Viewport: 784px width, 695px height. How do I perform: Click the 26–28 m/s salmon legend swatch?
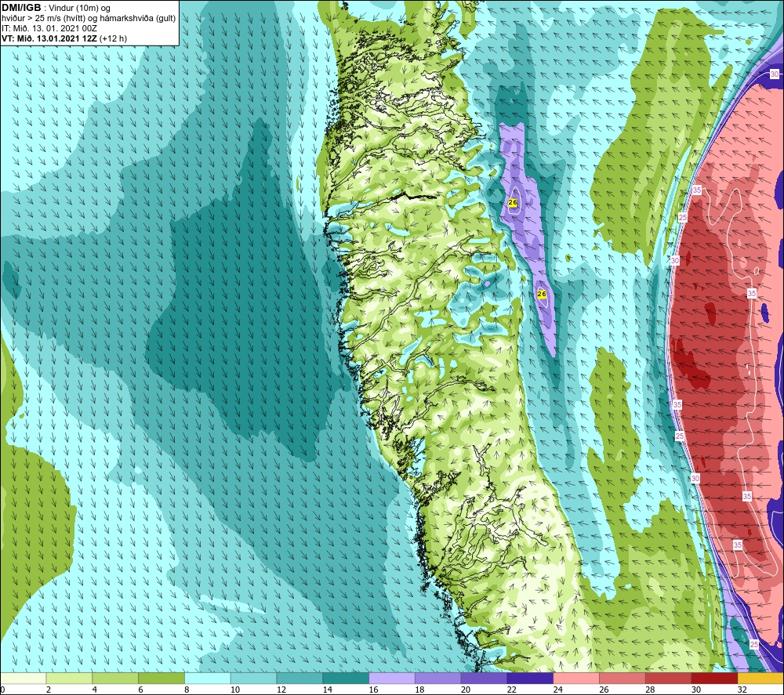[x=622, y=679]
